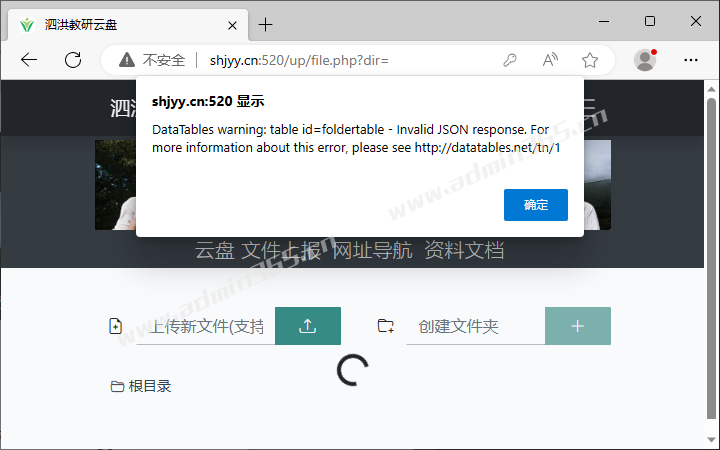The width and height of the screenshot is (720, 450).
Task: Add page to favorites with star icon
Action: (590, 60)
